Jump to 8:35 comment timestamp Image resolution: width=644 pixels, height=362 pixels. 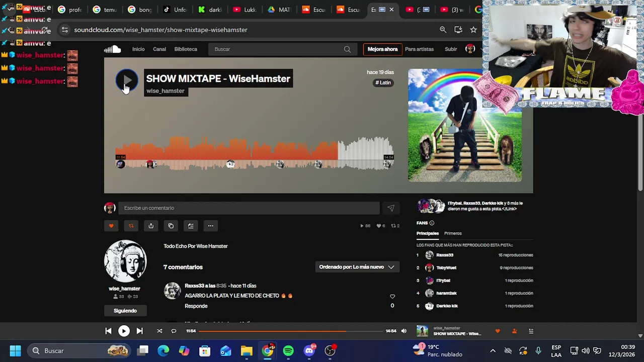click(221, 286)
